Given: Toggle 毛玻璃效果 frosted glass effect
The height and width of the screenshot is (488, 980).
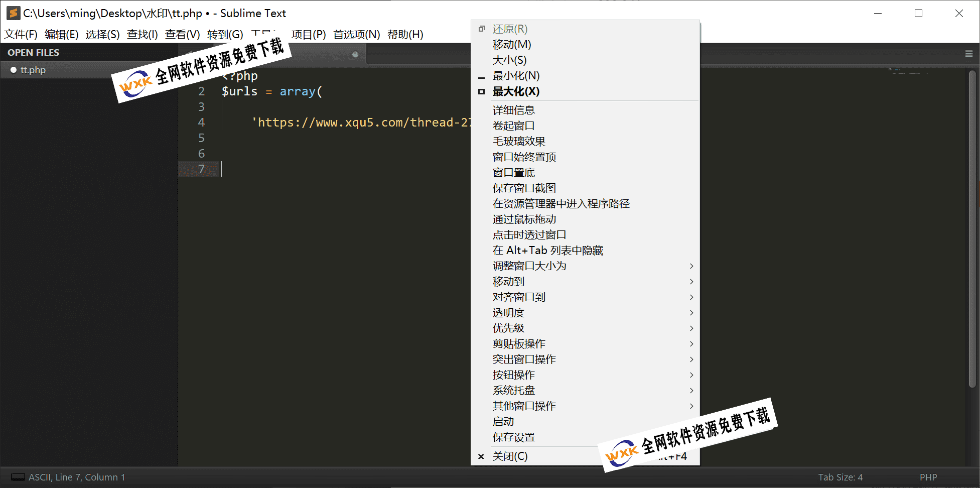Looking at the screenshot, I should (519, 142).
